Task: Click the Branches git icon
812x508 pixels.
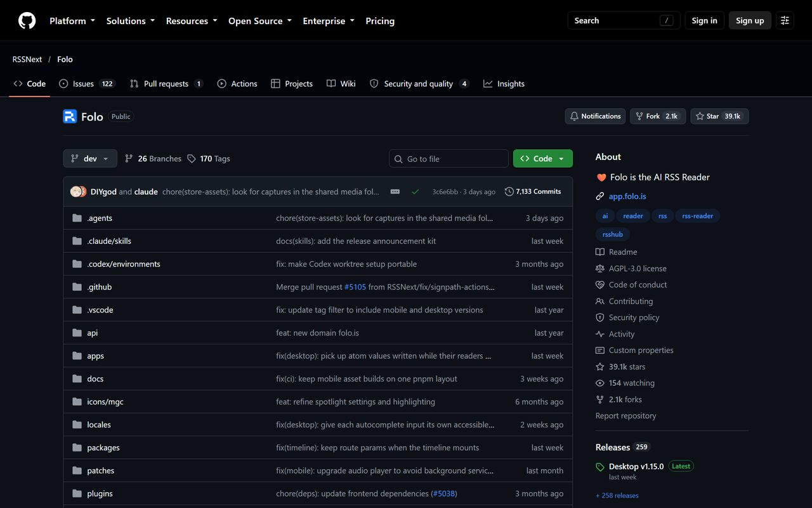Action: pyautogui.click(x=129, y=159)
